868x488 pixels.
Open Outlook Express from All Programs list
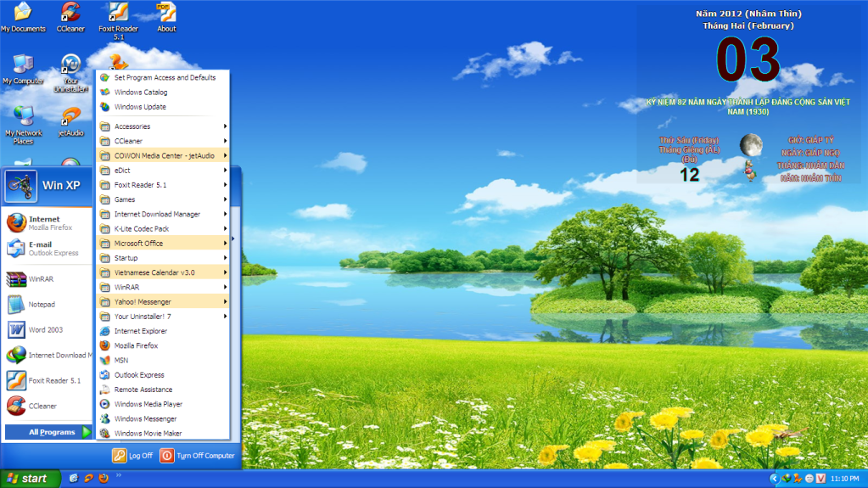pyautogui.click(x=163, y=375)
